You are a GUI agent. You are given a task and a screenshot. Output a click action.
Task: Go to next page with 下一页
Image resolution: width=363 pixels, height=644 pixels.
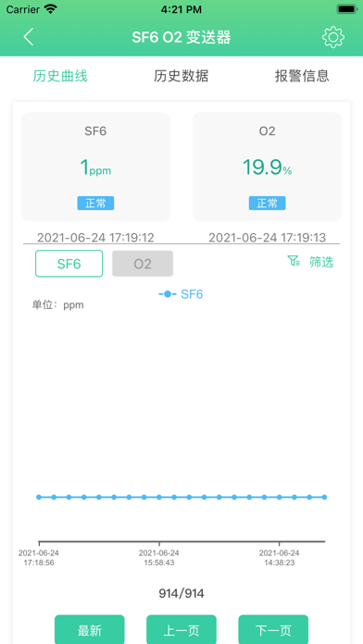(x=273, y=629)
